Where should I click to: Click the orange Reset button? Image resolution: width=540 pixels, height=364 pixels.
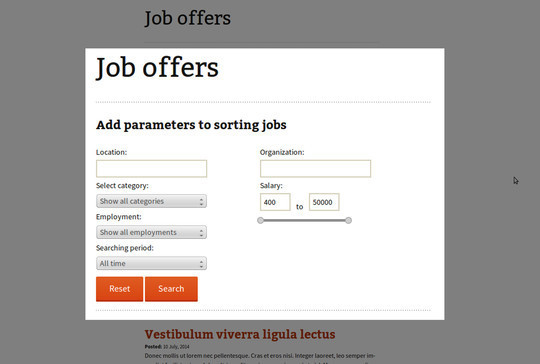(x=120, y=289)
